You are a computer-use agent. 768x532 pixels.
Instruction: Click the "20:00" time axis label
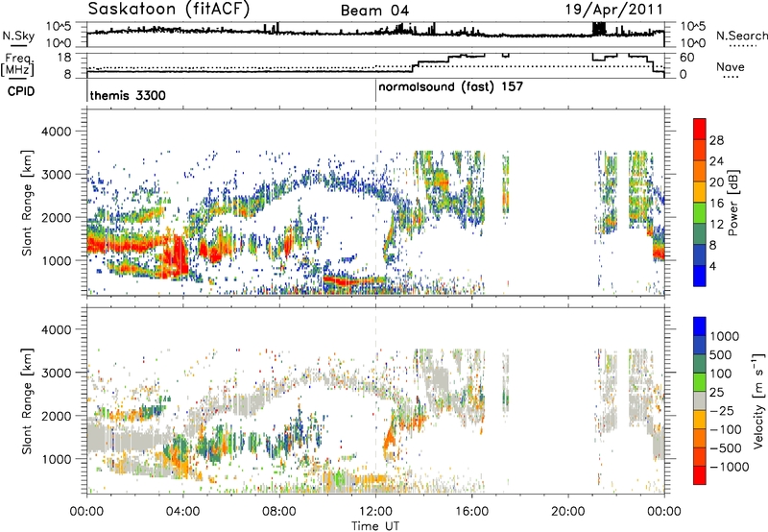(567, 512)
